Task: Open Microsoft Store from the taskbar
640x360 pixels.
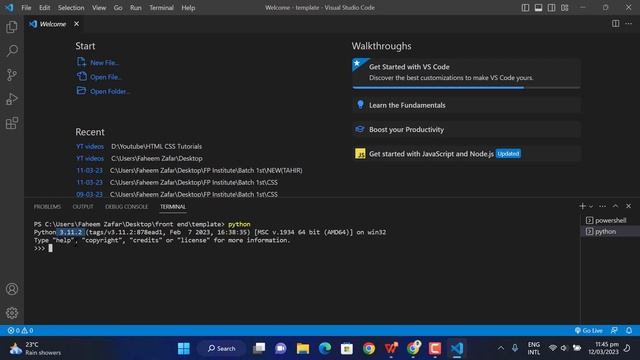Action: pos(347,348)
